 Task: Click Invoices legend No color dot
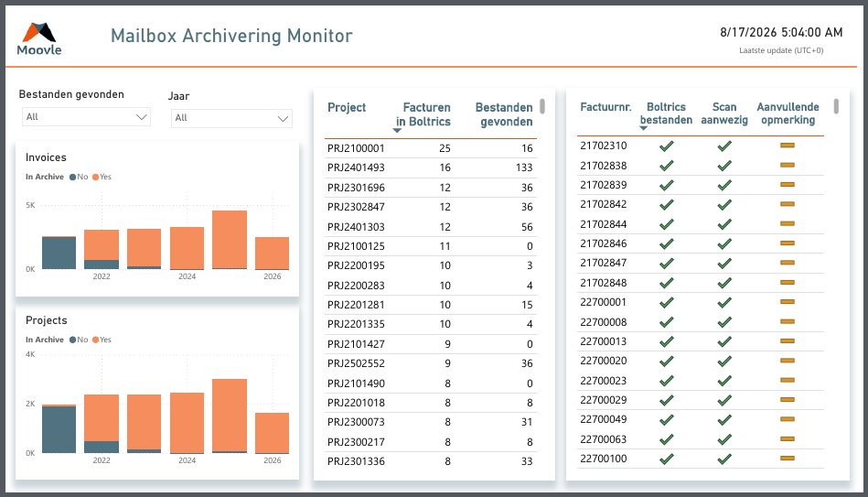[72, 178]
